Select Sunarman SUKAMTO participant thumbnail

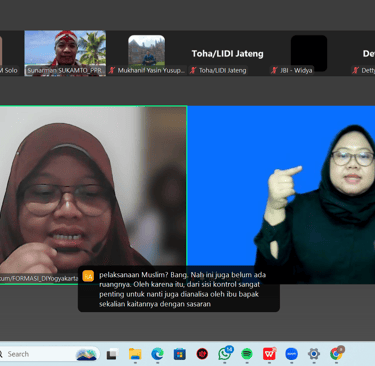pos(65,53)
